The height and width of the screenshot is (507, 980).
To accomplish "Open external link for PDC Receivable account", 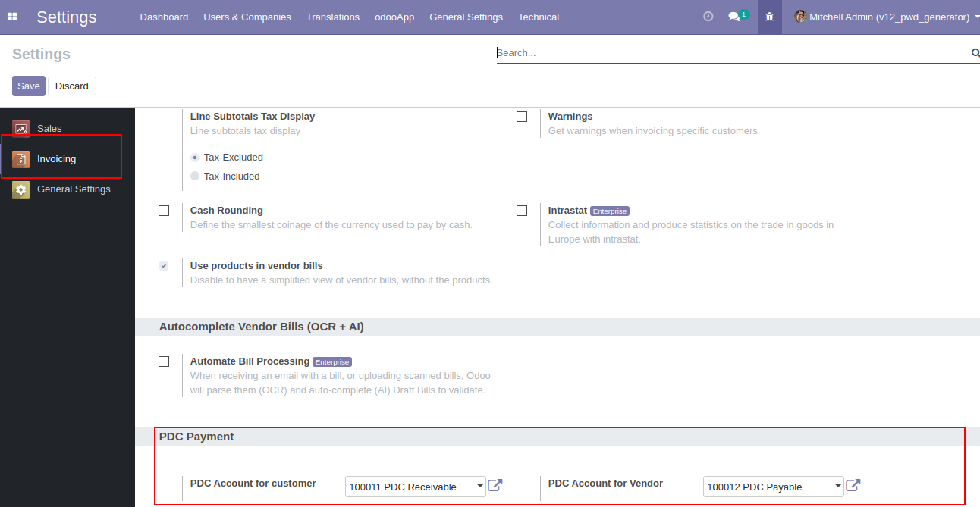I will tap(495, 485).
